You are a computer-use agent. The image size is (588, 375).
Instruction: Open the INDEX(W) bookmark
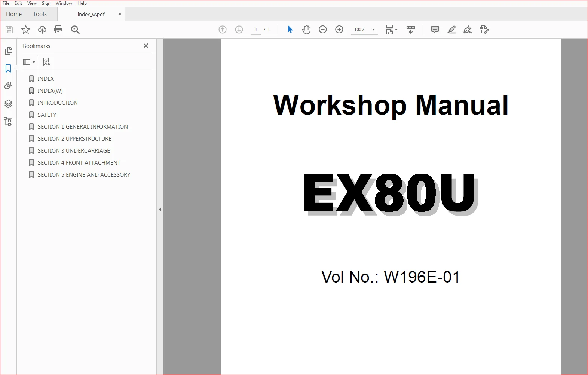pyautogui.click(x=50, y=91)
